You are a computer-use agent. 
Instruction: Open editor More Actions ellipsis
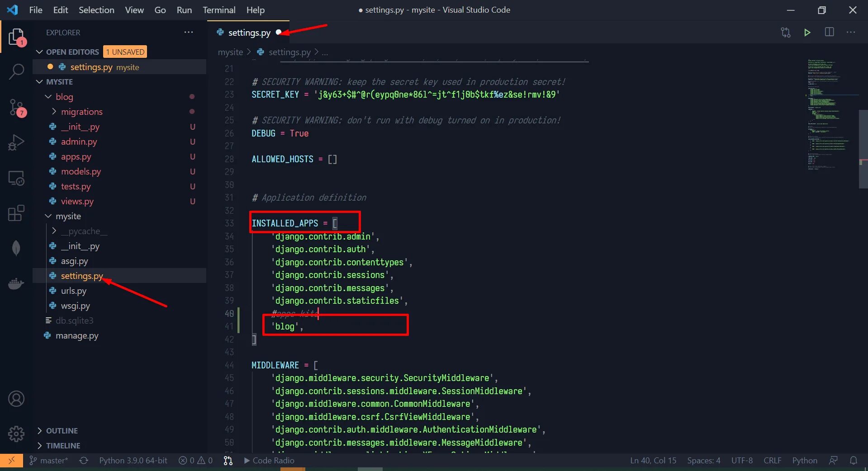(x=851, y=32)
